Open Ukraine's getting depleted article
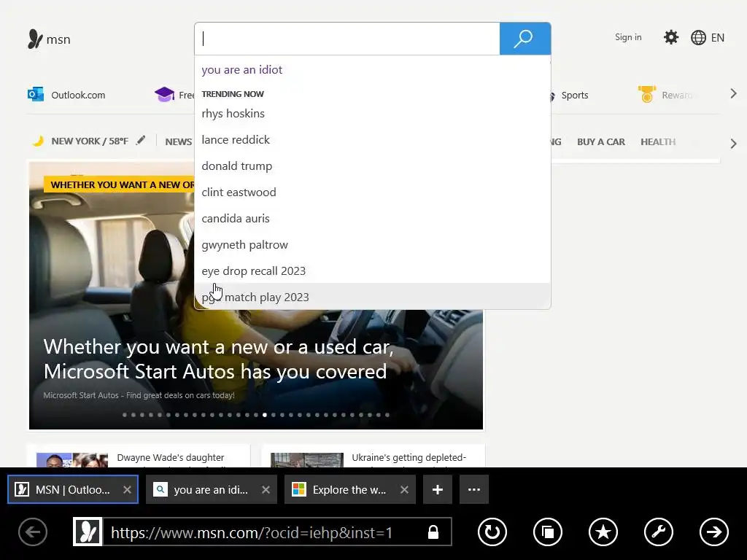This screenshot has height=560, width=747. (x=409, y=457)
